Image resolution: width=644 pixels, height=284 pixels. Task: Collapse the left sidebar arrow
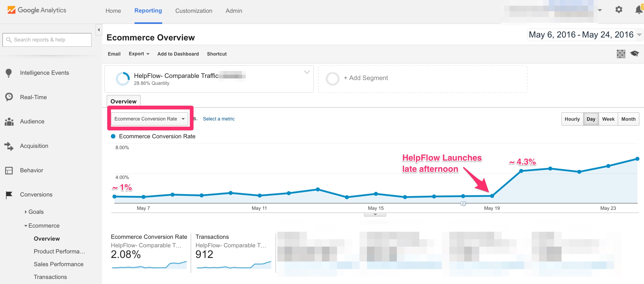(x=99, y=30)
